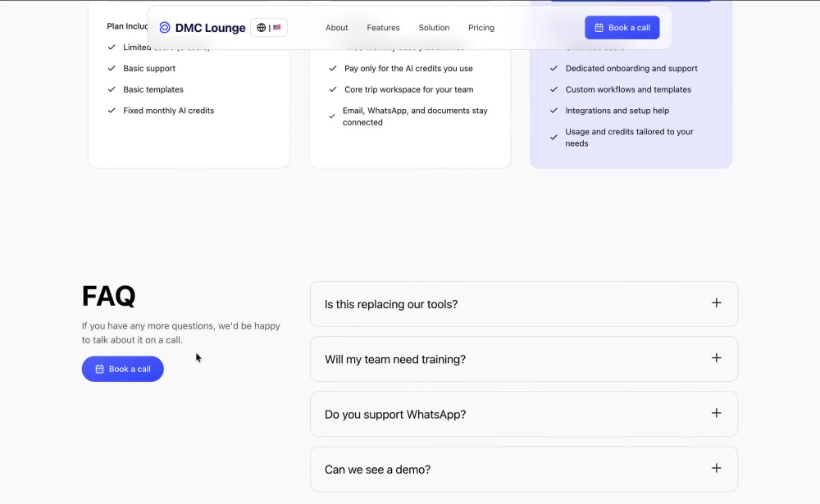Click checkmark next to Core trip workspace
Image resolution: width=820 pixels, height=504 pixels.
pyautogui.click(x=333, y=89)
